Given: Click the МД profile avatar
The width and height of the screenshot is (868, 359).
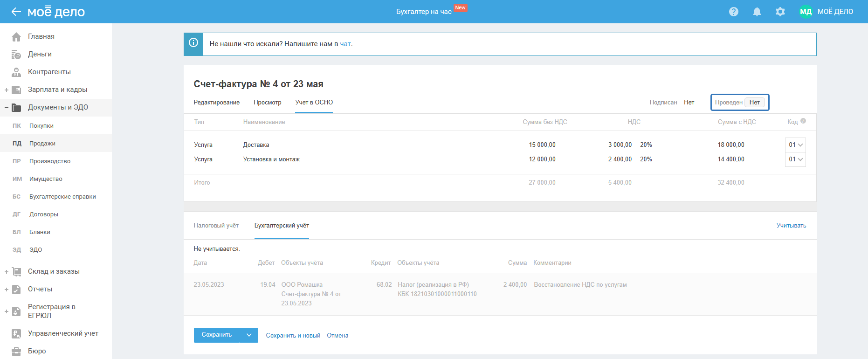Looking at the screenshot, I should pos(806,12).
